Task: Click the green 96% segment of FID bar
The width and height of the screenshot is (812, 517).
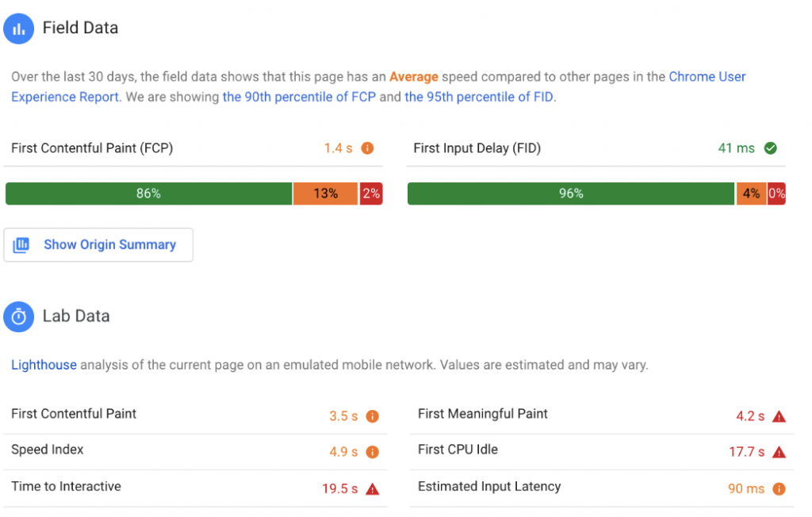Action: pyautogui.click(x=571, y=193)
